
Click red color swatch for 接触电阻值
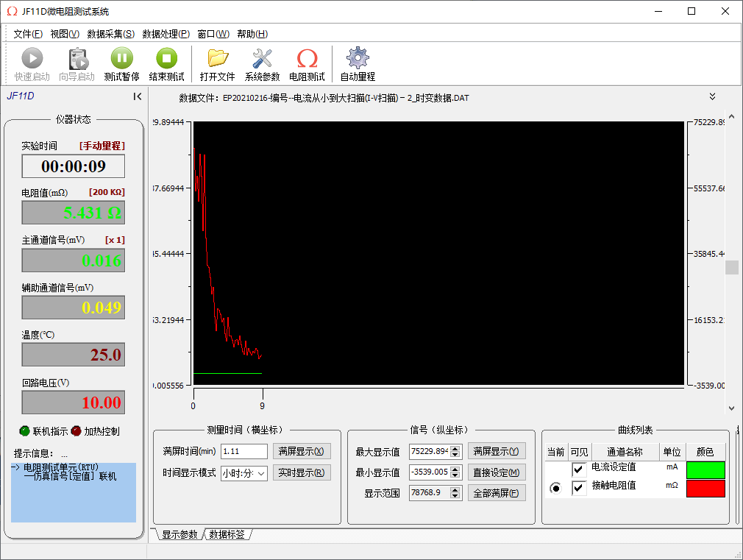[705, 489]
